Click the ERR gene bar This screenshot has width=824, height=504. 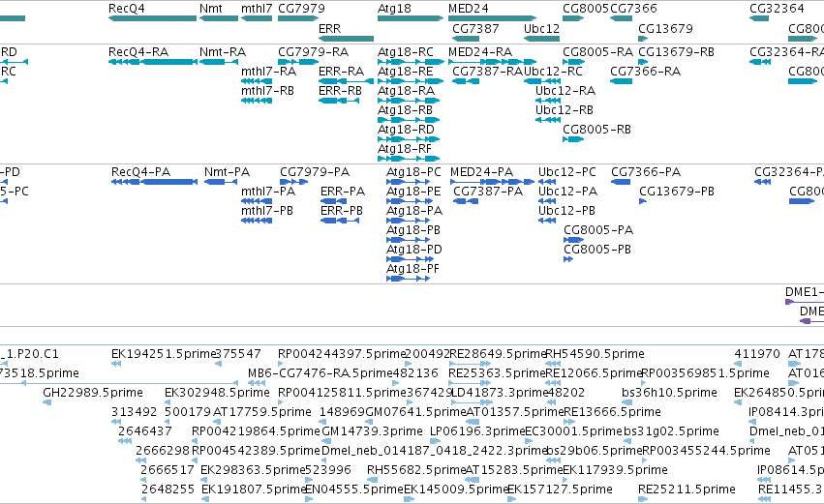point(347,39)
